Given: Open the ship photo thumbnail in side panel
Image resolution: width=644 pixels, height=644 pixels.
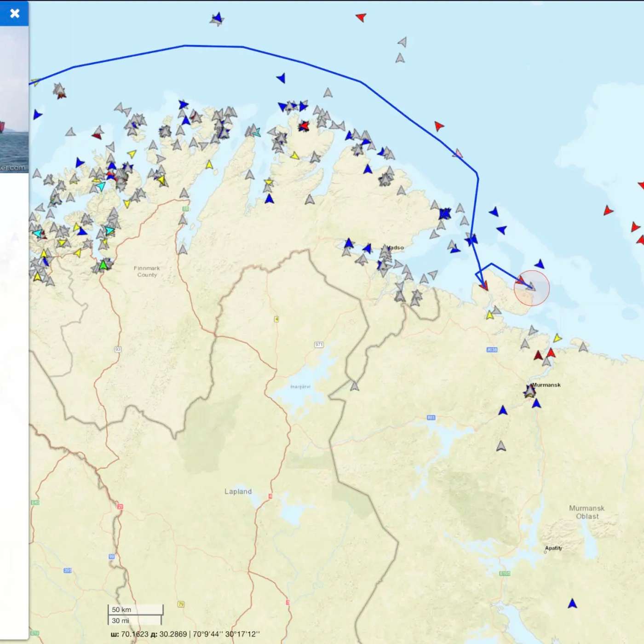Looking at the screenshot, I should pyautogui.click(x=14, y=99).
